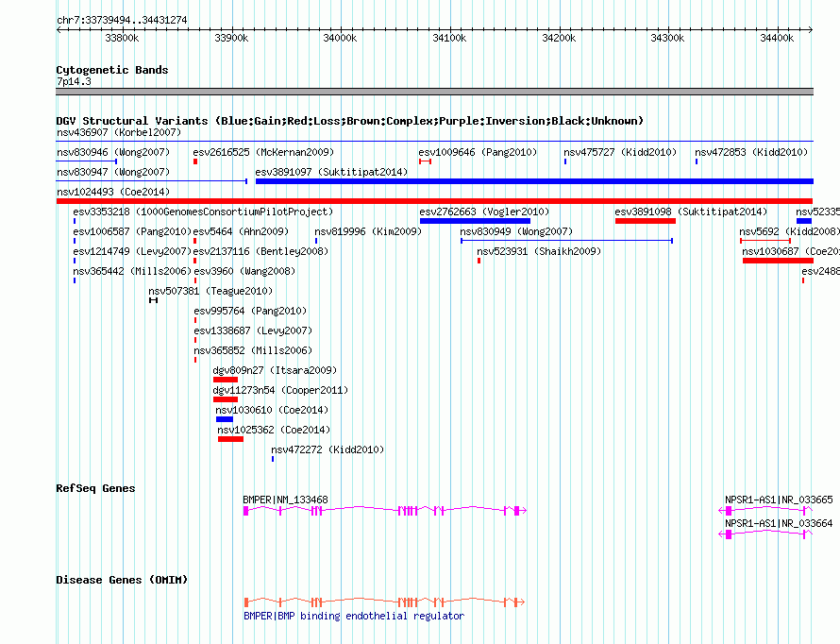Click esv5464 (Ahn2009) label
Viewport: 840px width, 644px height.
click(x=241, y=231)
